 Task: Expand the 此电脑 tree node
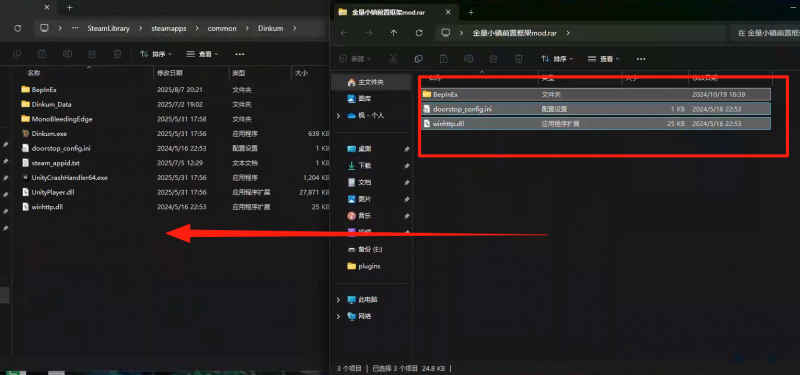[x=338, y=299]
